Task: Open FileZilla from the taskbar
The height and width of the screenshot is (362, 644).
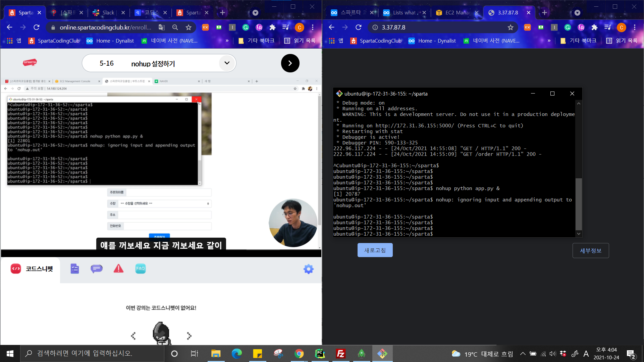Action: pyautogui.click(x=340, y=354)
